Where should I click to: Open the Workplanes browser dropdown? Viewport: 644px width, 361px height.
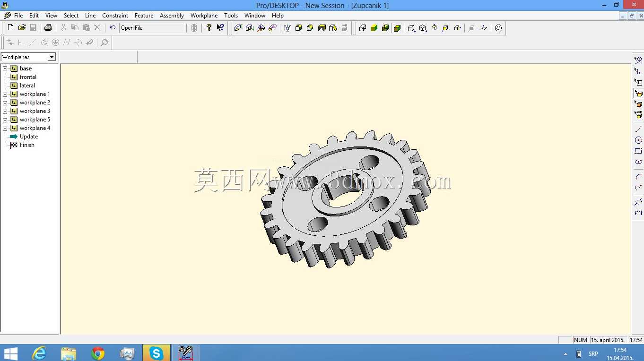click(52, 57)
